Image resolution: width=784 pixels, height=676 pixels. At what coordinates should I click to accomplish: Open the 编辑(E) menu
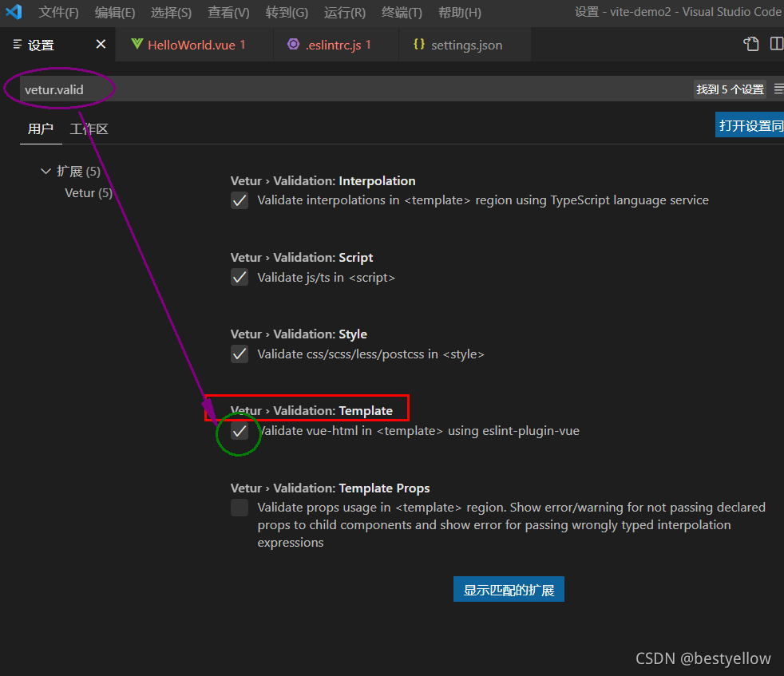click(x=115, y=12)
